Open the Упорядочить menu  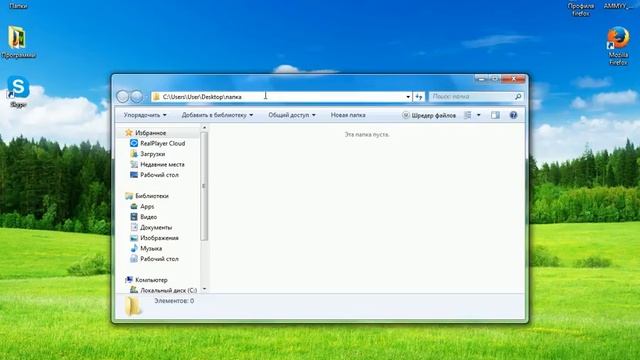pos(145,115)
